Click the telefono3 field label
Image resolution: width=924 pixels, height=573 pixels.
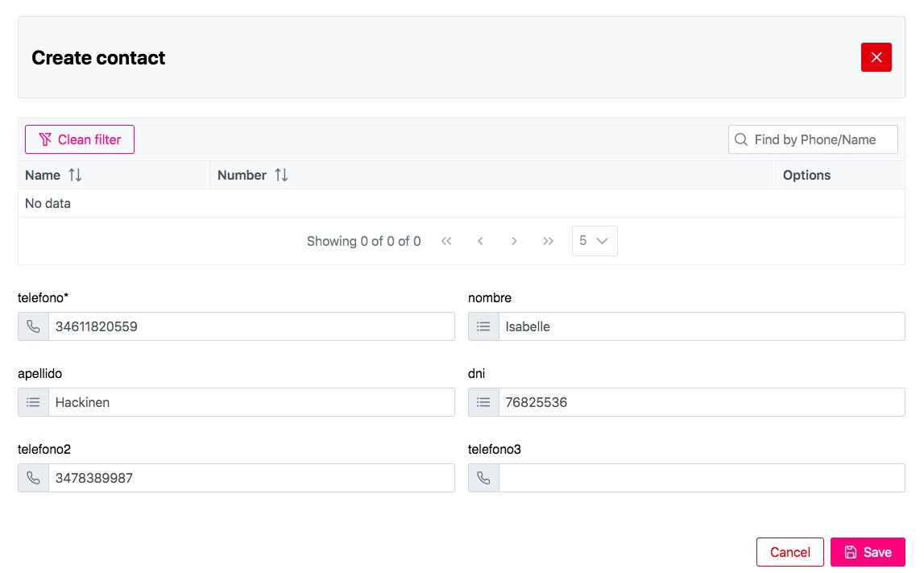[x=495, y=449]
